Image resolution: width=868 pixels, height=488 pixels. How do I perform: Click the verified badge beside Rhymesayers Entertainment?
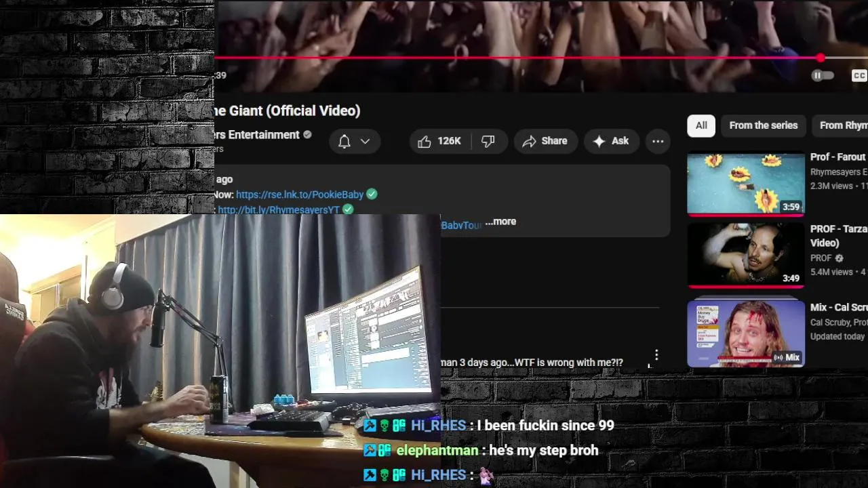click(x=307, y=135)
